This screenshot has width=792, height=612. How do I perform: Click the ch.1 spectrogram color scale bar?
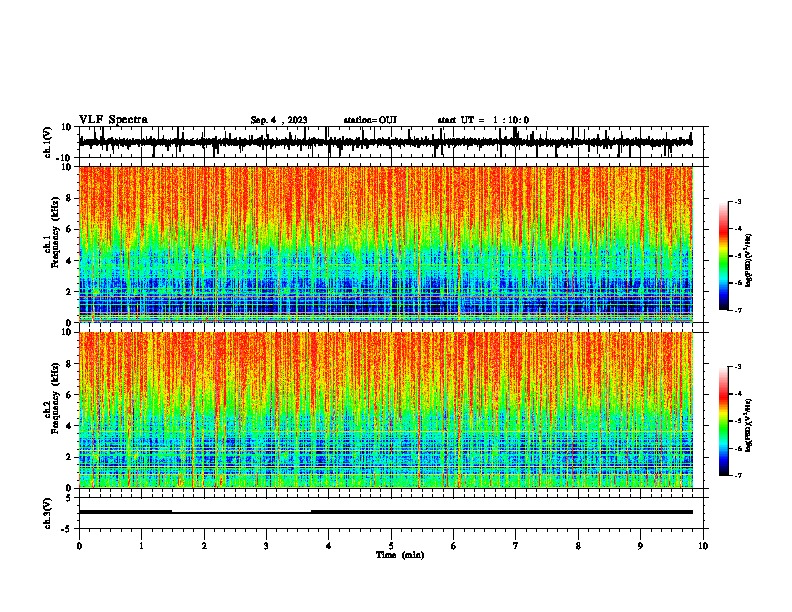(723, 256)
